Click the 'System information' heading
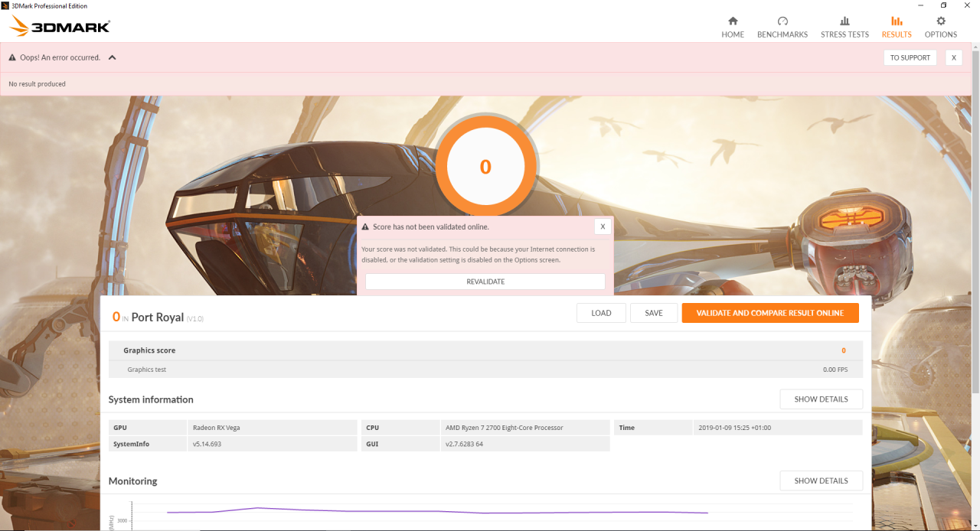Screen dimensions: 980x531 (151, 399)
